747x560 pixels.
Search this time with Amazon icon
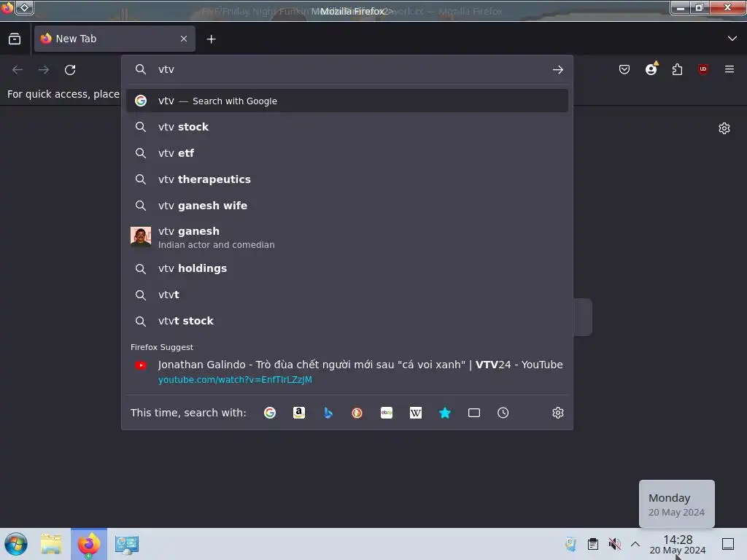298,413
